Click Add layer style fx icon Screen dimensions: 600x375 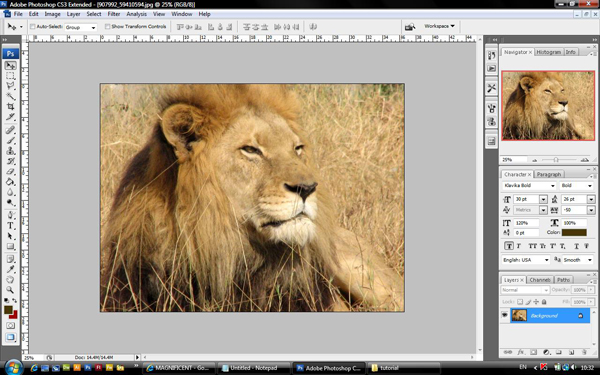click(521, 352)
